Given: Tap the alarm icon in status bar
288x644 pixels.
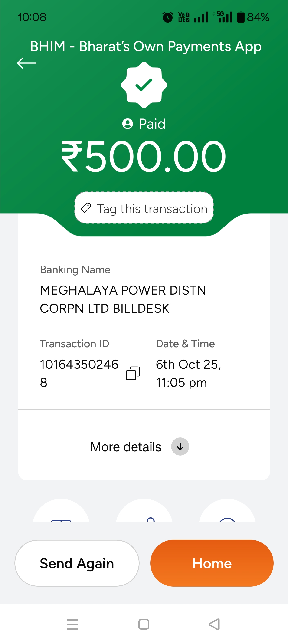Looking at the screenshot, I should tap(167, 17).
